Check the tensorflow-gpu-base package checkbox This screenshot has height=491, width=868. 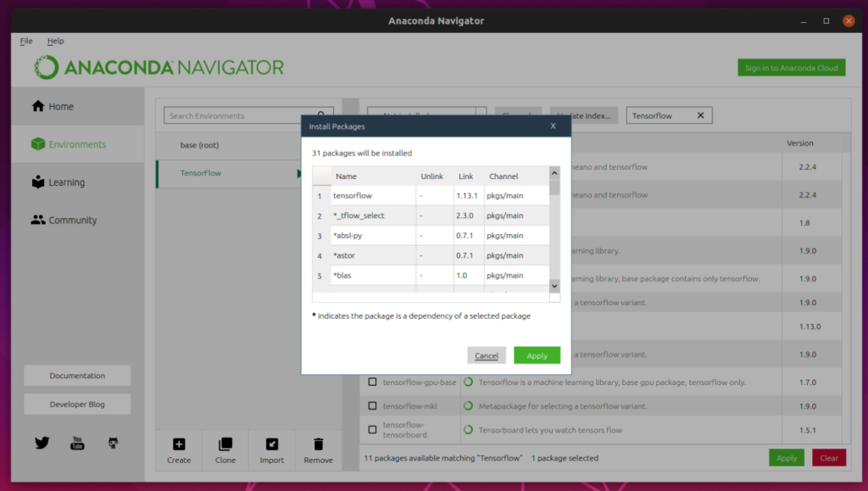click(373, 382)
